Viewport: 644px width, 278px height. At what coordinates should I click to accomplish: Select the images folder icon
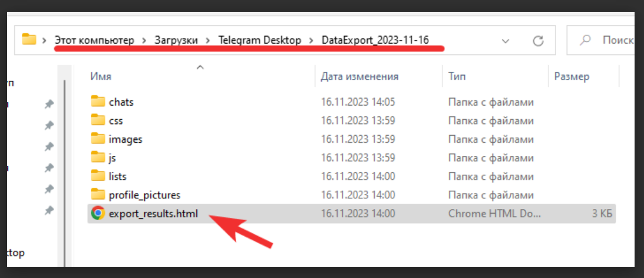(x=98, y=139)
